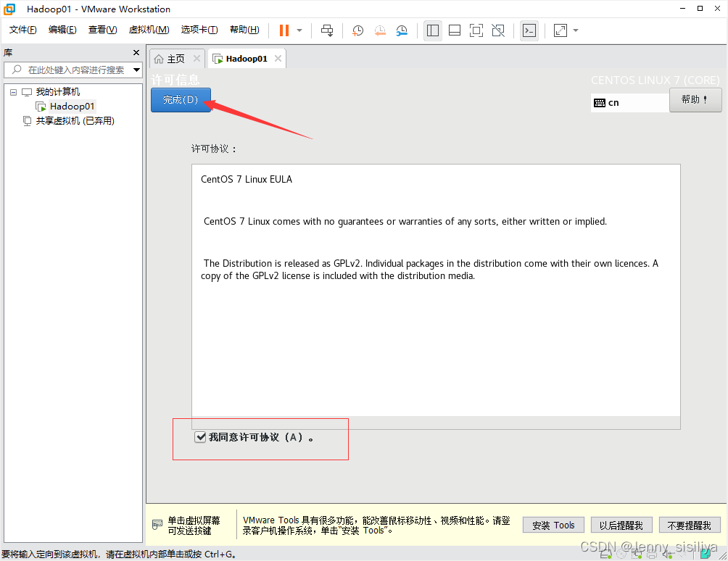The height and width of the screenshot is (561, 728).
Task: Close the 主页 tab
Action: [x=197, y=59]
